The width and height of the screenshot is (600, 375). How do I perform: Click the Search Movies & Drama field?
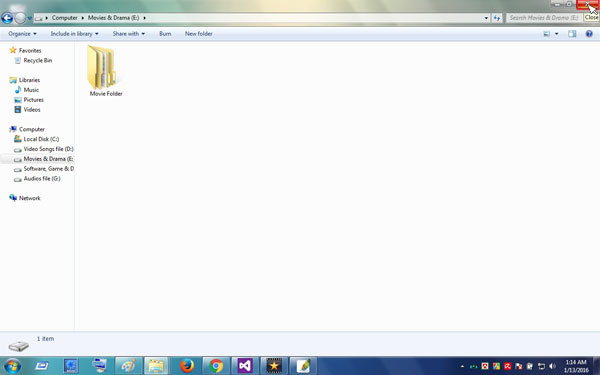pos(544,18)
